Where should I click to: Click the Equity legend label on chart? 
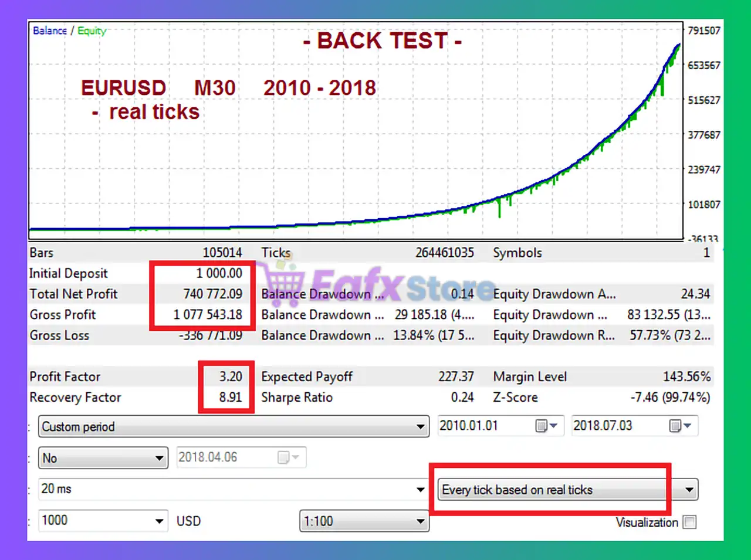point(92,30)
